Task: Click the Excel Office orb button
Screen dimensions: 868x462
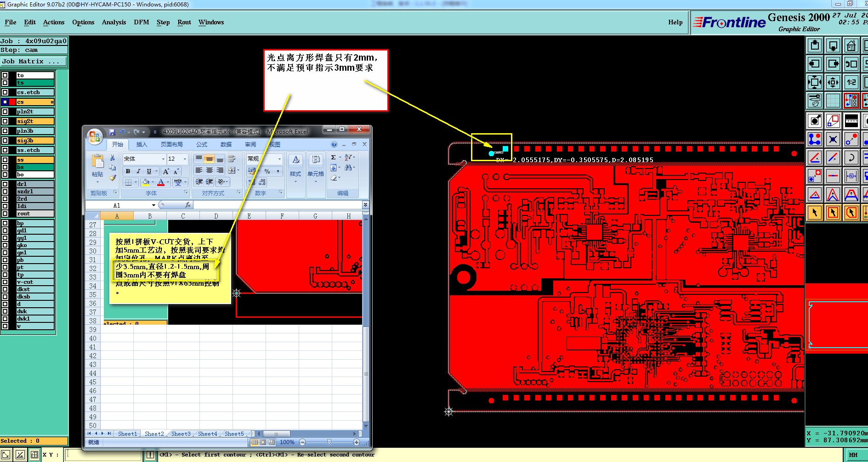Action: coord(95,136)
